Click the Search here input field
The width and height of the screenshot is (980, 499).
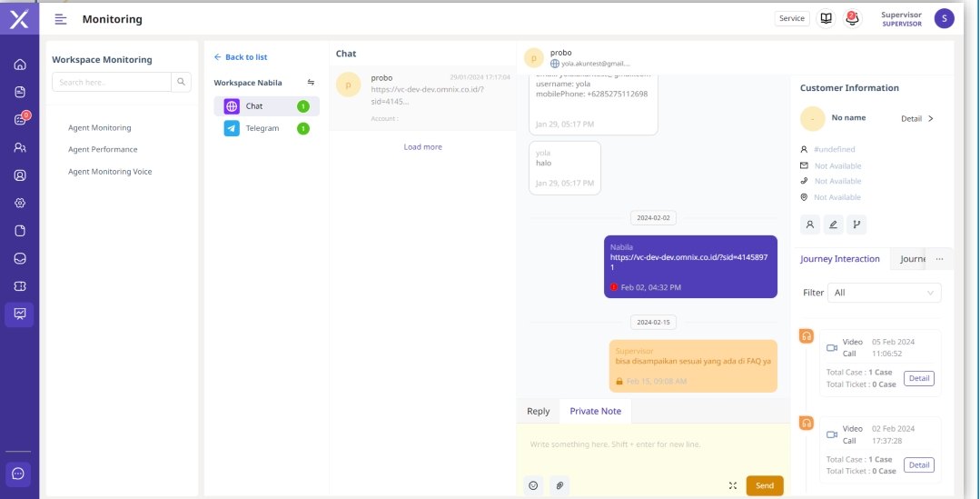click(x=112, y=82)
